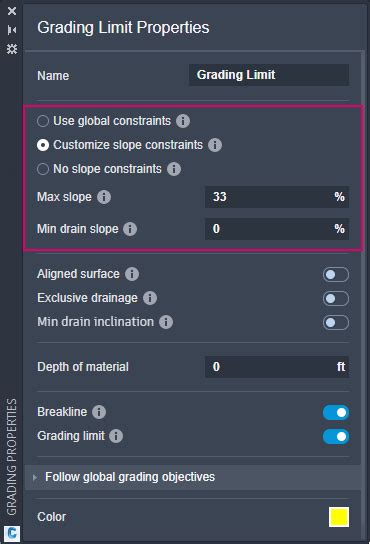Open the palette properties gear icon
370x544 pixels.
click(12, 49)
